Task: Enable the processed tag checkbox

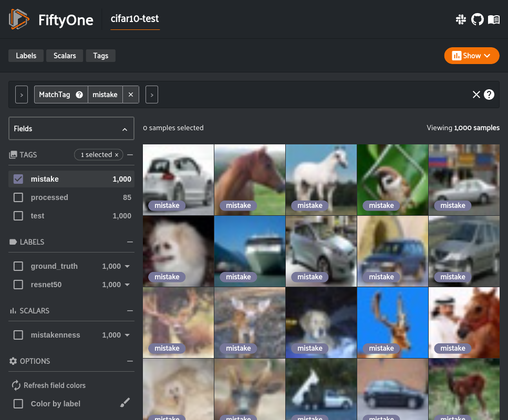Action: (18, 197)
